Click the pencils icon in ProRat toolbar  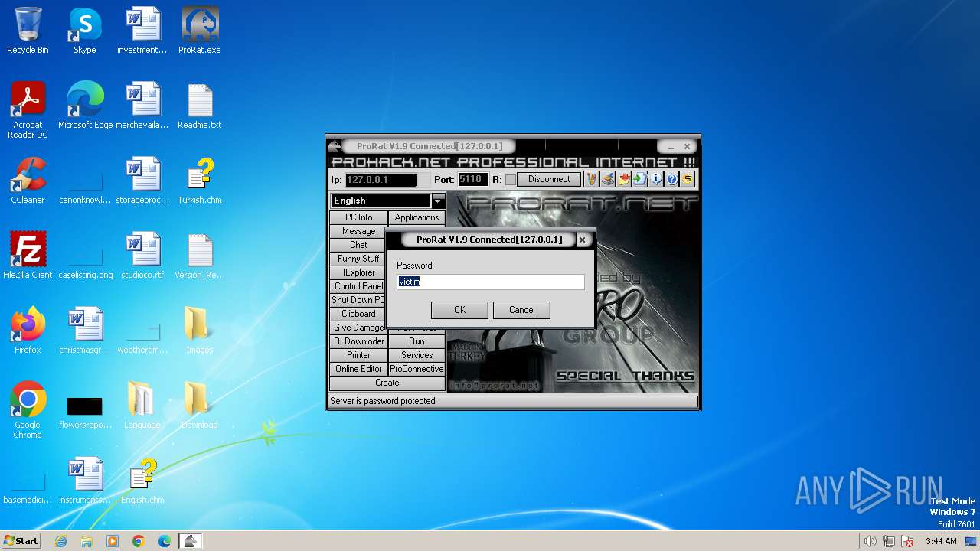click(x=591, y=179)
